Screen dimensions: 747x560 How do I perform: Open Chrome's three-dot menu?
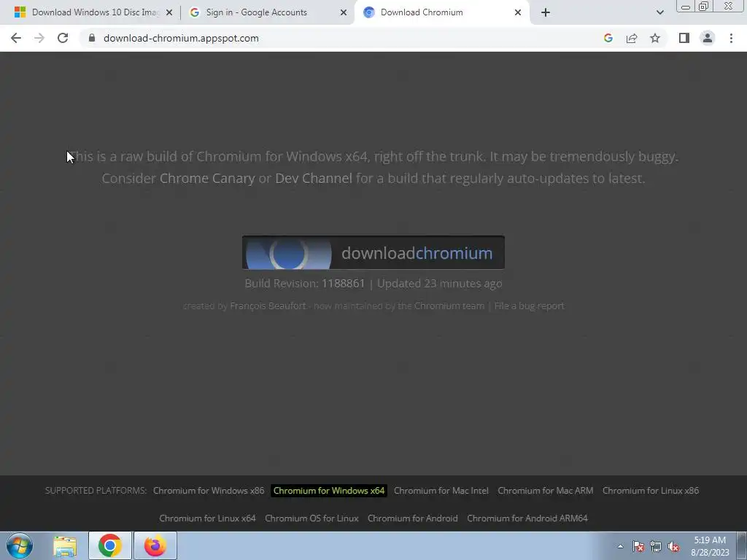point(731,38)
